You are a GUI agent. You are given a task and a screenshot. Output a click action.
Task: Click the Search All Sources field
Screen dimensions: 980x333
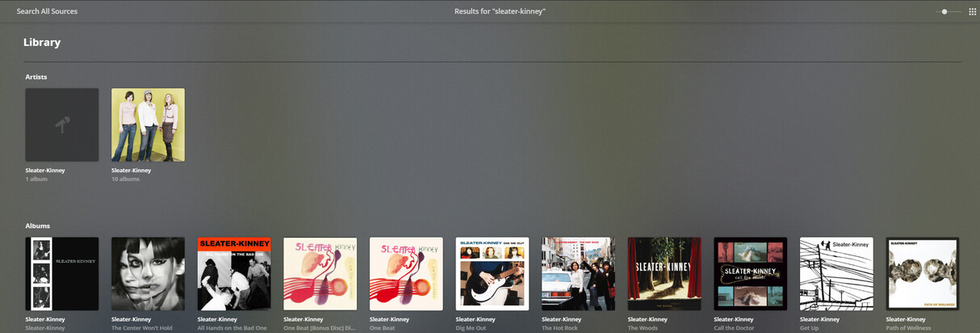point(48,11)
